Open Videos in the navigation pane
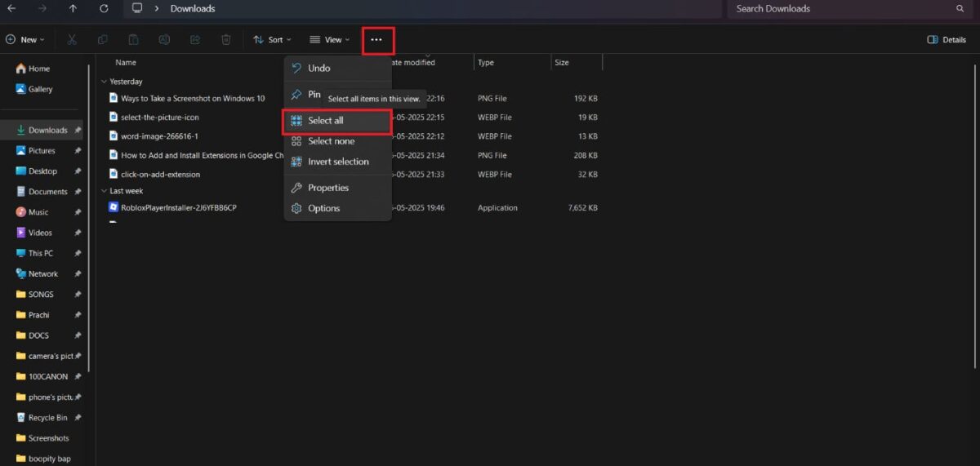The width and height of the screenshot is (980, 466). tap(40, 233)
